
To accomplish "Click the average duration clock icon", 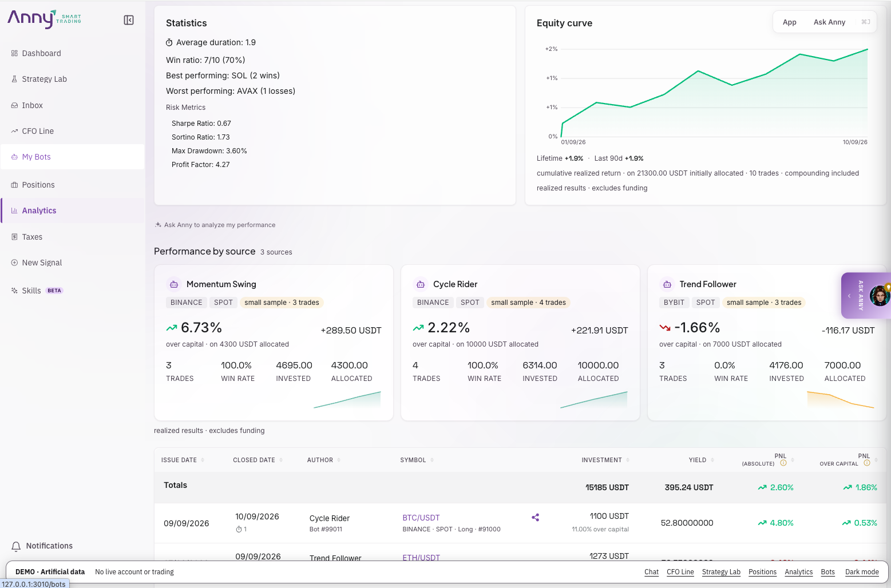I will click(169, 43).
